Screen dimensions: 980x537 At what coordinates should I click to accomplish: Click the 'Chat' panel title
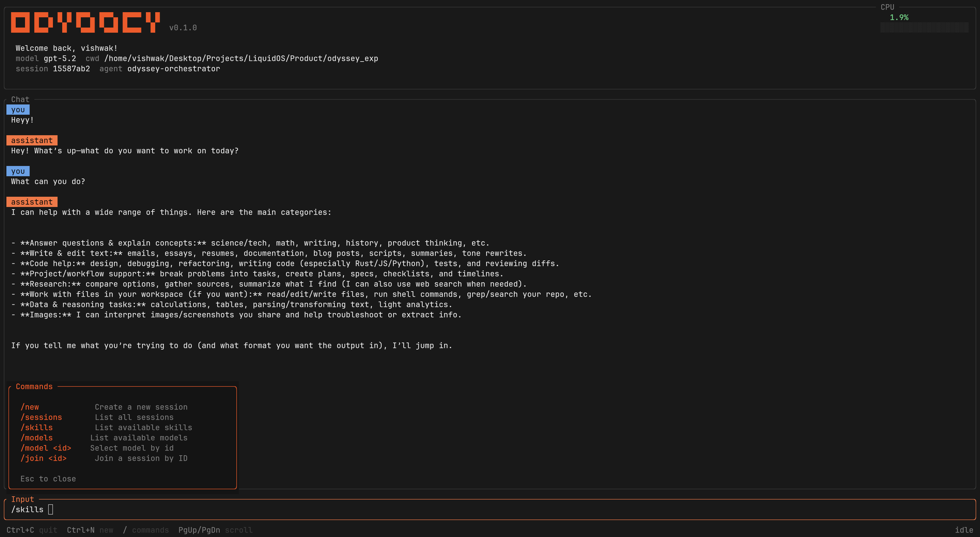[x=20, y=100]
